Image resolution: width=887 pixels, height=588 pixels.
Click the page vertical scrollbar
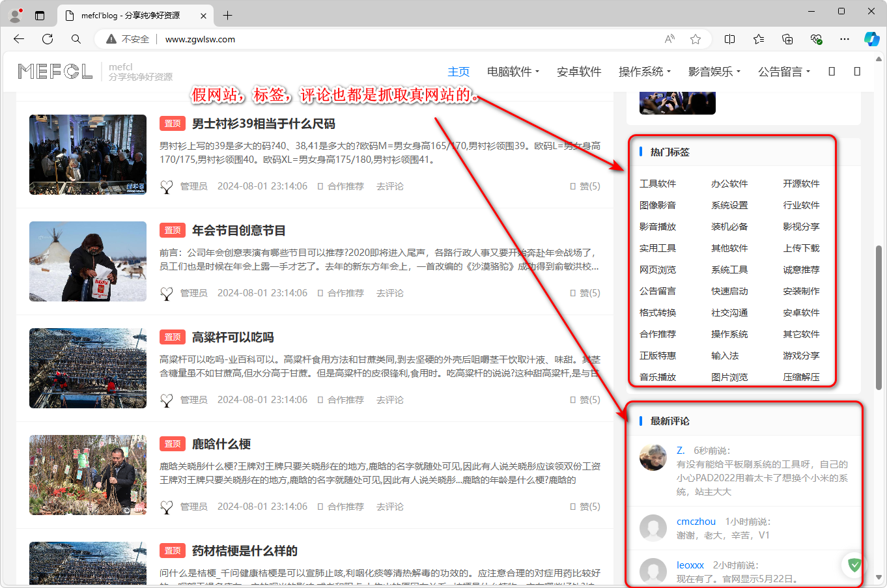879,319
